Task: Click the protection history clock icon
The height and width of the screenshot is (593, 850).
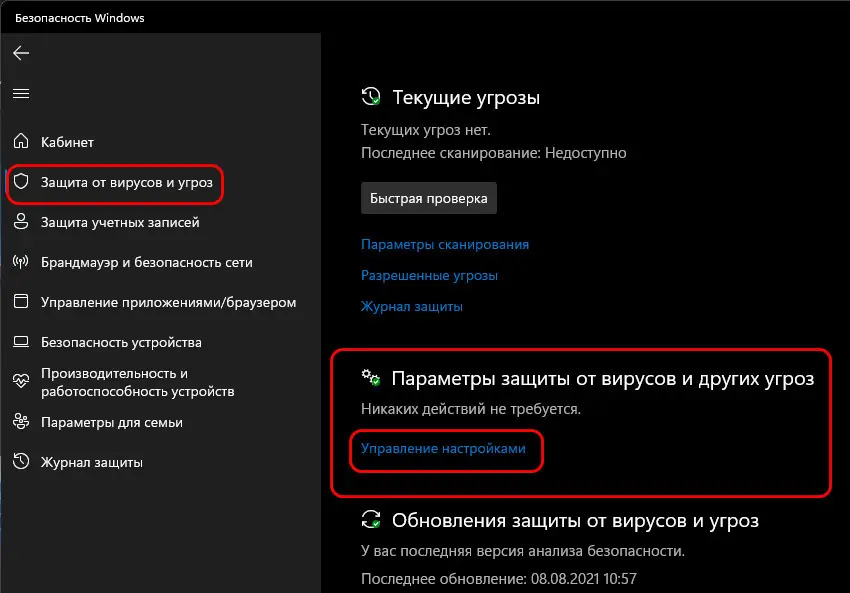Action: (21, 462)
